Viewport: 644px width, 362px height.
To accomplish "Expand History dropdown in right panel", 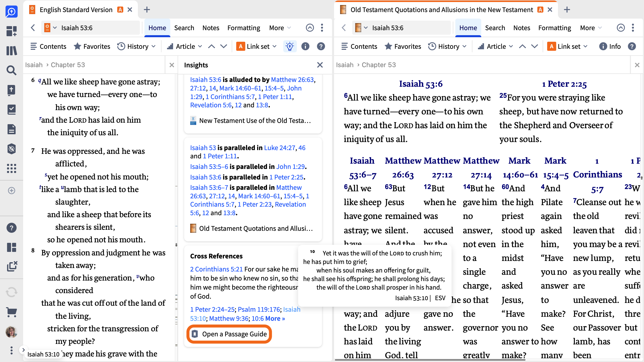I will pyautogui.click(x=448, y=46).
